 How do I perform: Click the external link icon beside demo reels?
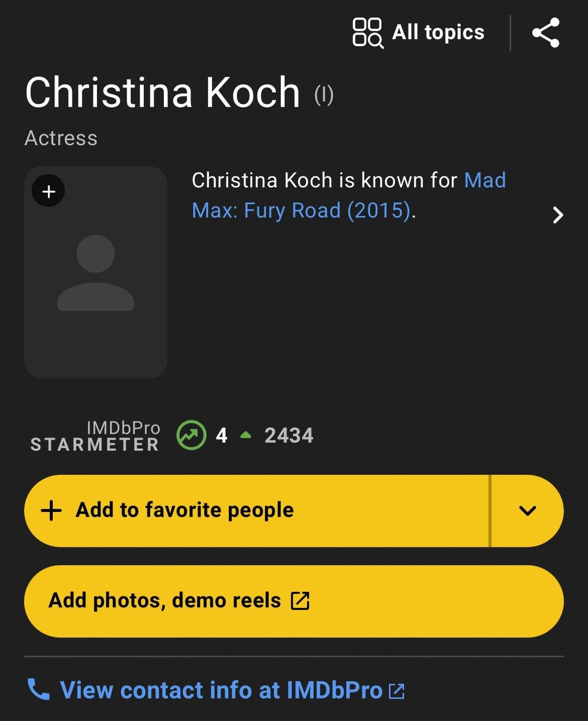[x=300, y=601]
